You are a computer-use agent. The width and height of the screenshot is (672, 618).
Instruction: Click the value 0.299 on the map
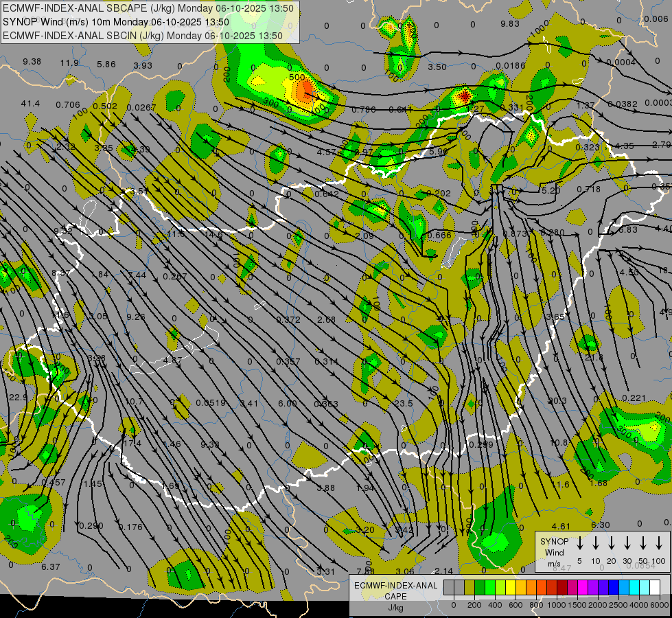(x=481, y=445)
